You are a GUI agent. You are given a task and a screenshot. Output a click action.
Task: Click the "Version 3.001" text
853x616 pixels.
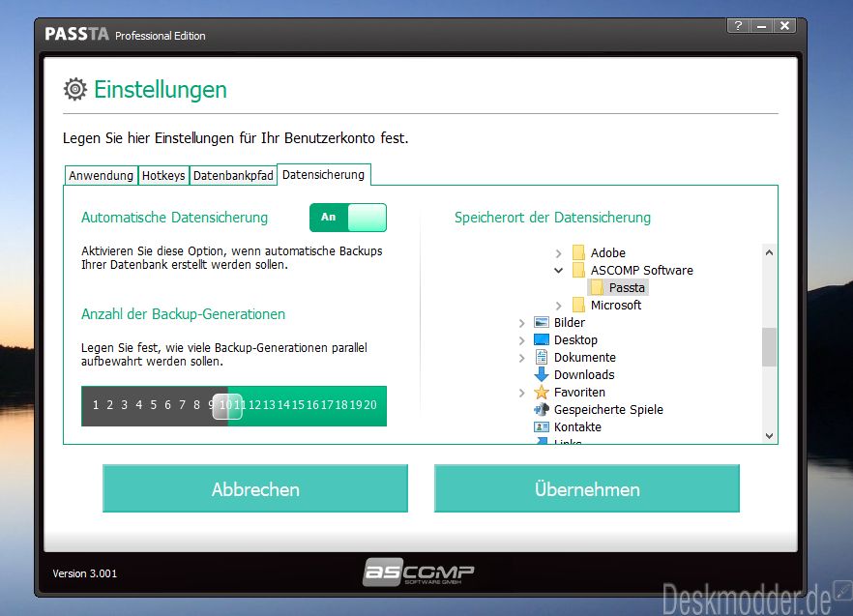(85, 573)
